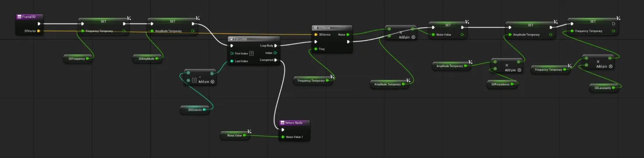Select the 3DOctaves variable getter node
Screen dimensions: 644x158
[x=195, y=110]
